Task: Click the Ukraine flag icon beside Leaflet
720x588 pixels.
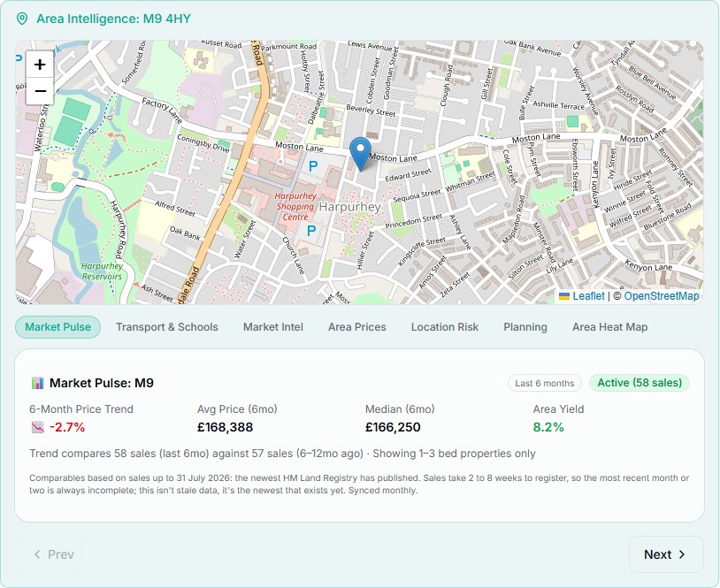Action: [x=563, y=296]
